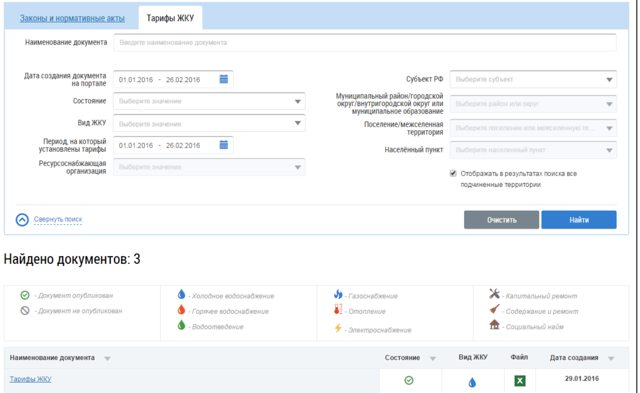Image resolution: width=640 pixels, height=393 pixels.
Task: Open the Тарифы ЖКУ document link
Action: point(31,379)
